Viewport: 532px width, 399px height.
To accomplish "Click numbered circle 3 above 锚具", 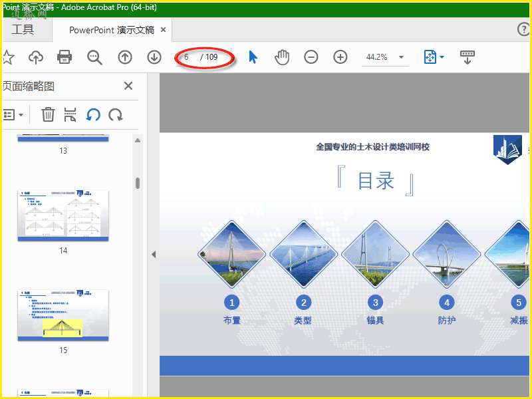I will [375, 303].
